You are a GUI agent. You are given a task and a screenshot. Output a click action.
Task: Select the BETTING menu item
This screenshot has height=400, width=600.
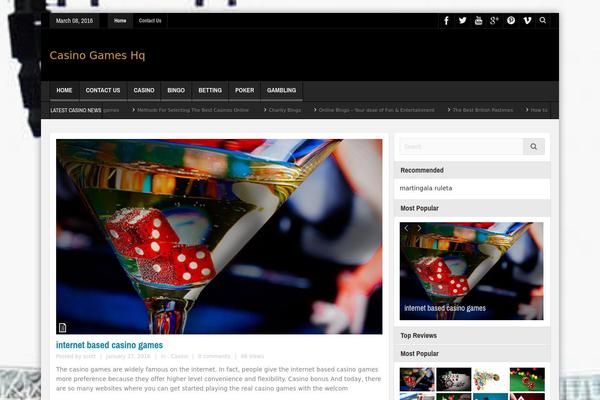(210, 90)
